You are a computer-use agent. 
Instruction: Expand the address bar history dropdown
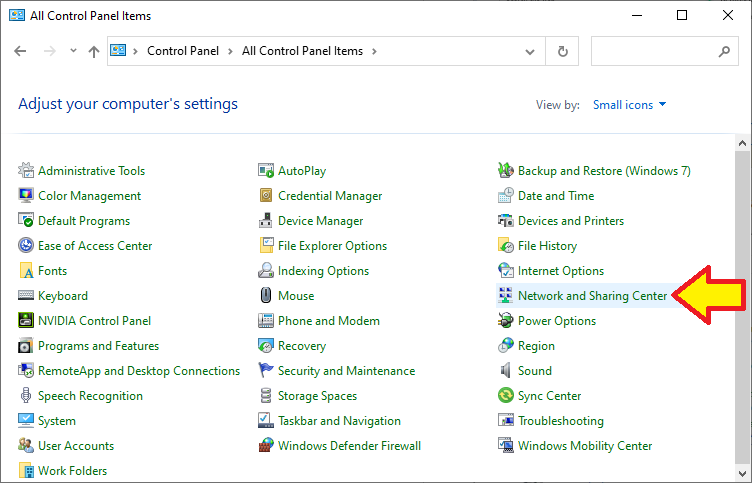click(530, 51)
